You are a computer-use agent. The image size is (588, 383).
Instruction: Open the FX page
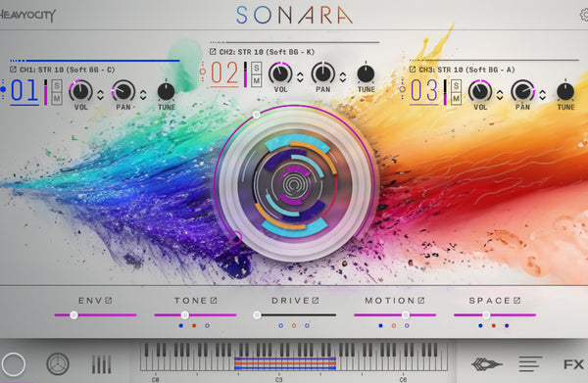coord(573,364)
